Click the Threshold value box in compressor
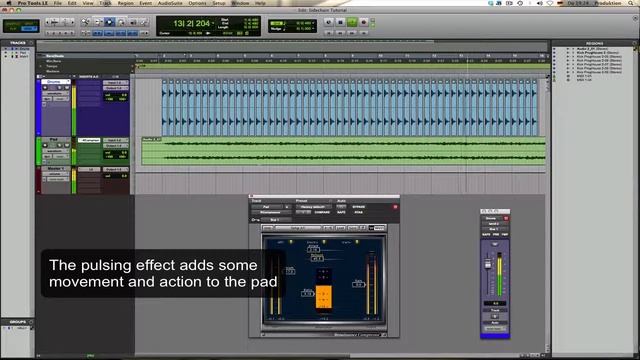This screenshot has height=360, width=640. point(290,271)
